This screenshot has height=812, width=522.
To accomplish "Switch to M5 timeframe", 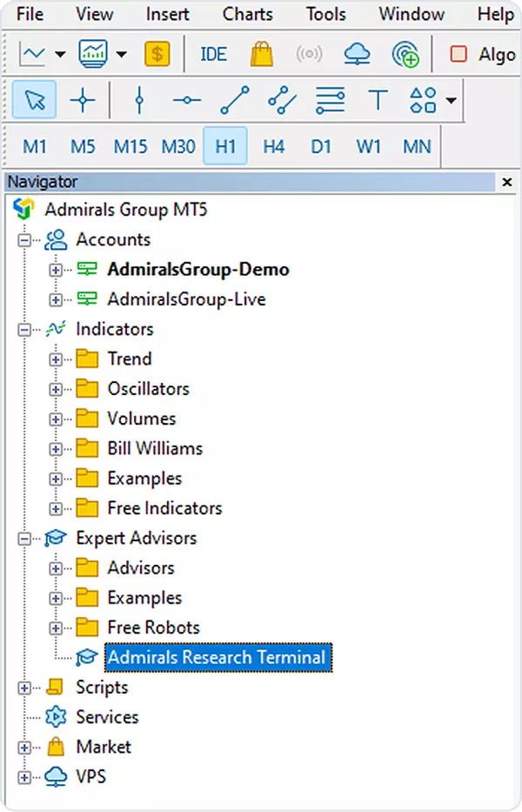I will (83, 146).
